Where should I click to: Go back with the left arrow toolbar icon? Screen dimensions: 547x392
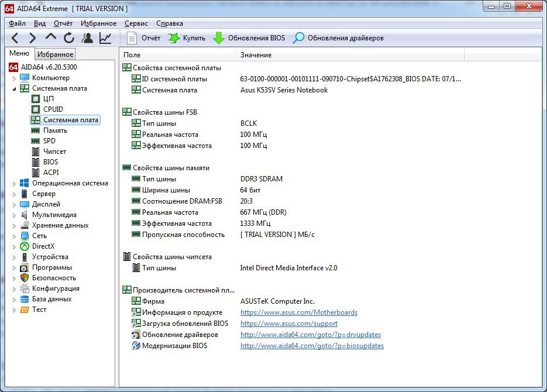click(x=15, y=37)
